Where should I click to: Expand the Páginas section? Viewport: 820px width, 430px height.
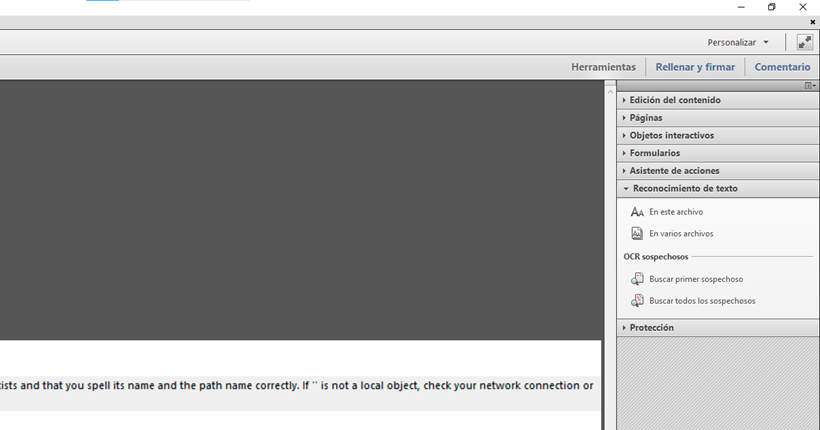(645, 118)
